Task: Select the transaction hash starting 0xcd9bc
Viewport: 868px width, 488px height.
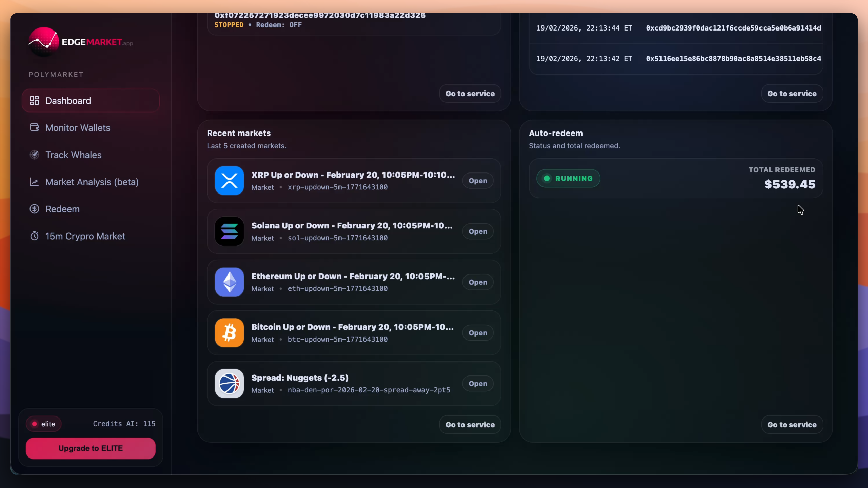Action: 733,28
